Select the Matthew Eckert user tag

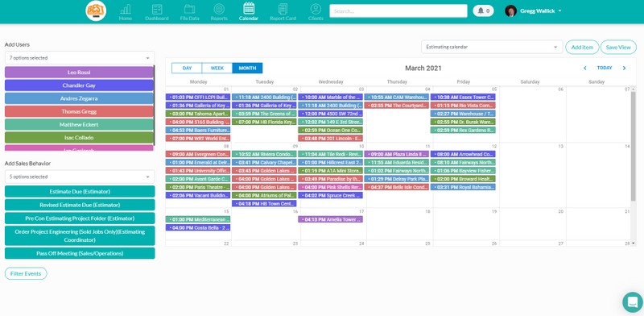tap(79, 125)
